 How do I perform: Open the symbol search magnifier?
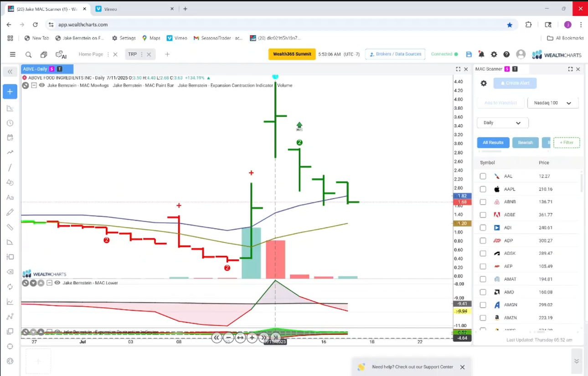tap(28, 54)
